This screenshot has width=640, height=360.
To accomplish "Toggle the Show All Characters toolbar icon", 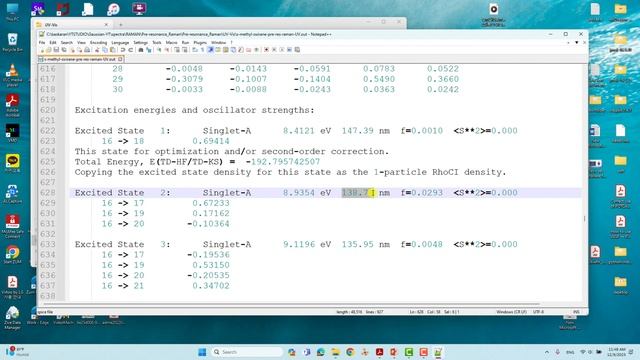I will 202,50.
